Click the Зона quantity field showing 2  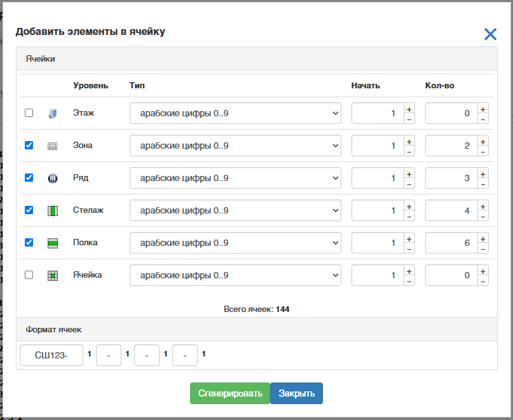451,146
